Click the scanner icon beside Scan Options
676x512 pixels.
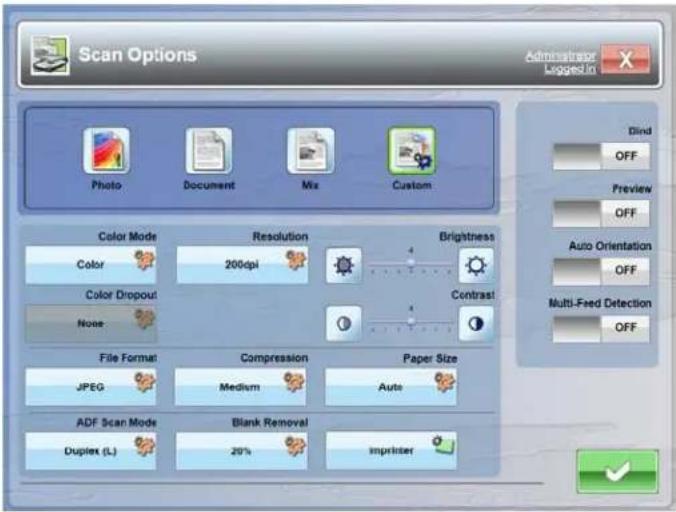(50, 55)
